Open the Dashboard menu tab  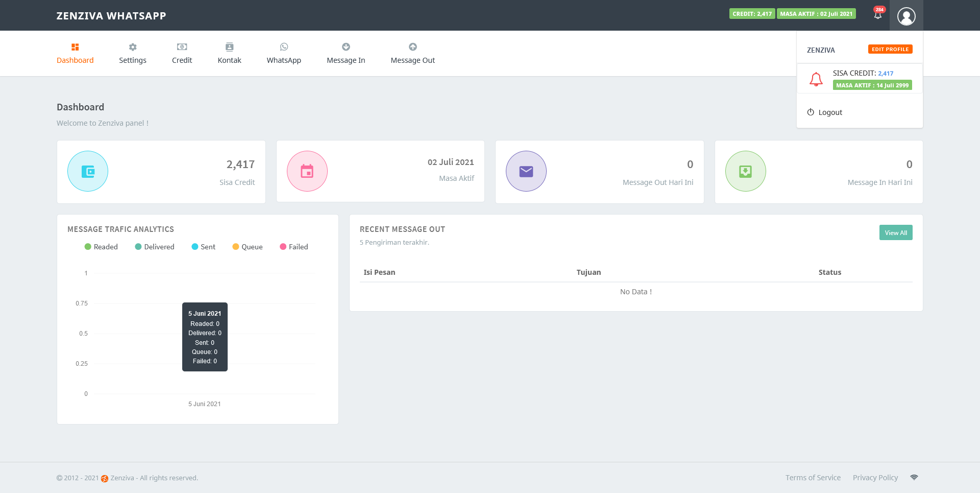click(x=75, y=54)
